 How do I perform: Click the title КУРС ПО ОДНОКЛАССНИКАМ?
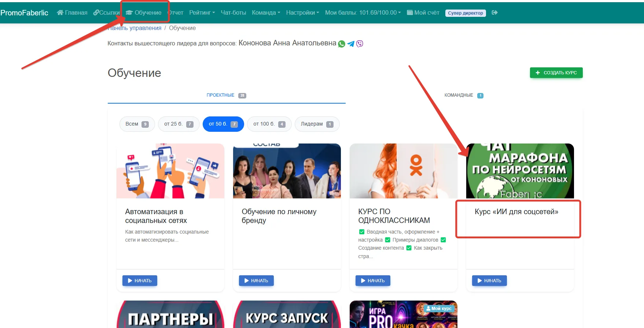[394, 216]
